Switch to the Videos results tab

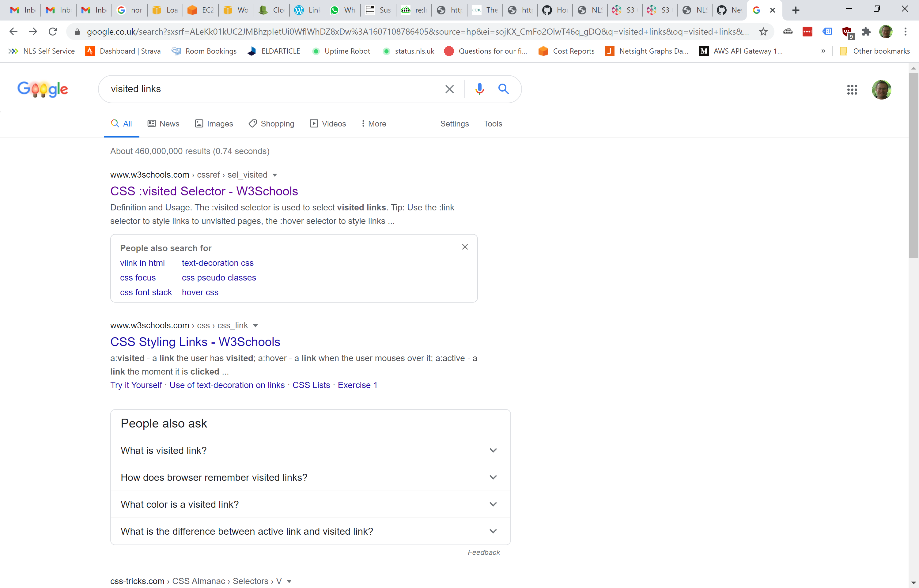pos(328,124)
